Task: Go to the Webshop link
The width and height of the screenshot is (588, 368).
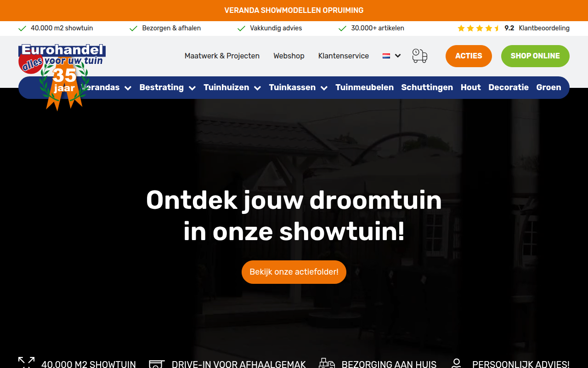Action: [x=289, y=56]
